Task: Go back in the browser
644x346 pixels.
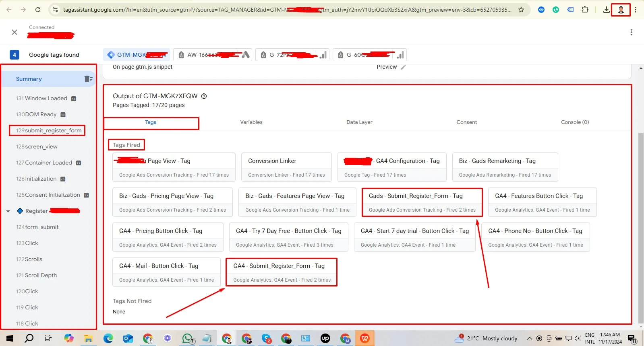Action: pos(9,10)
